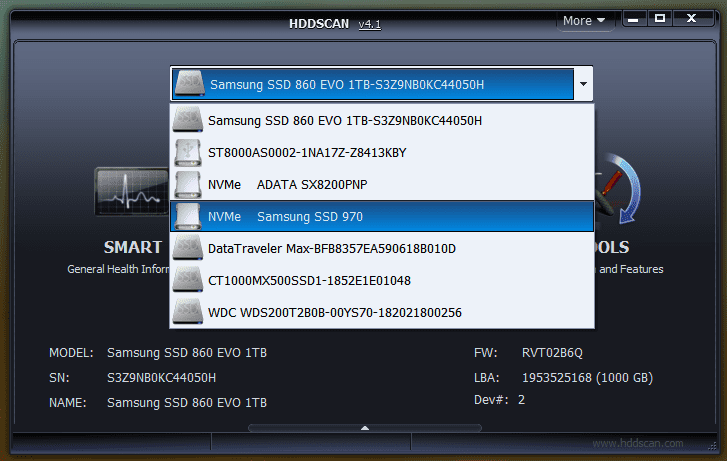This screenshot has width=727, height=461.
Task: Maximize the HDDScan window
Action: tap(660, 19)
